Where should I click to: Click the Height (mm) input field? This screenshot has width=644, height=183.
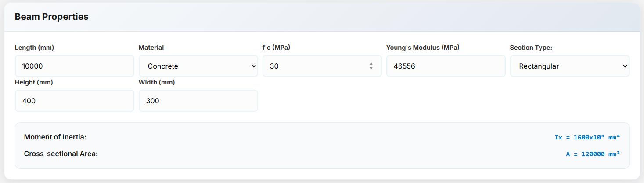(x=74, y=101)
